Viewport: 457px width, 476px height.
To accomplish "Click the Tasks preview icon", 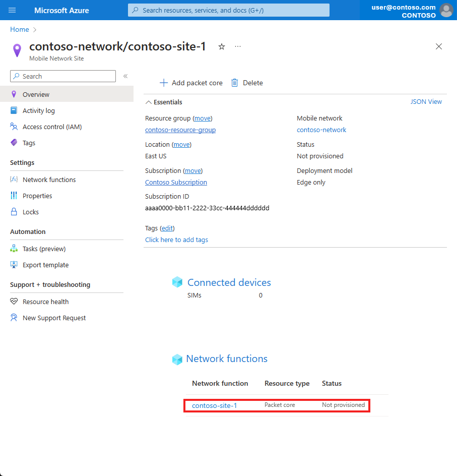I will click(x=14, y=248).
